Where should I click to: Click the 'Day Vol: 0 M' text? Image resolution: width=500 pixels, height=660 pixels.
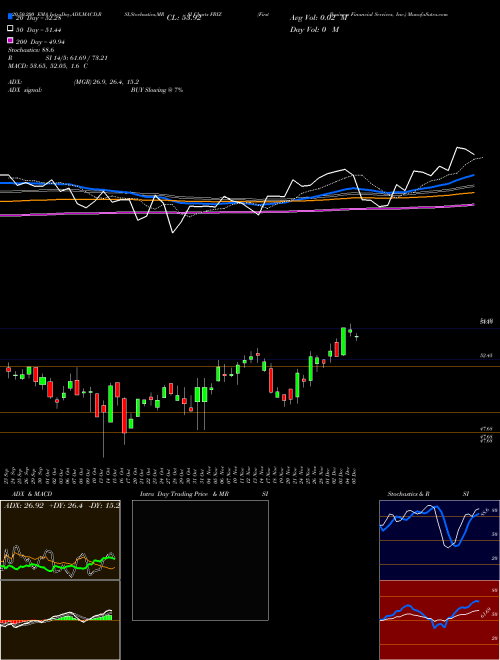point(314,29)
